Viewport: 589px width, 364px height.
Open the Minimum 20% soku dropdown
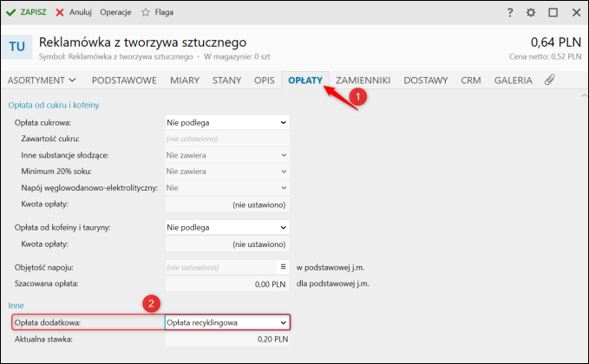[x=227, y=171]
